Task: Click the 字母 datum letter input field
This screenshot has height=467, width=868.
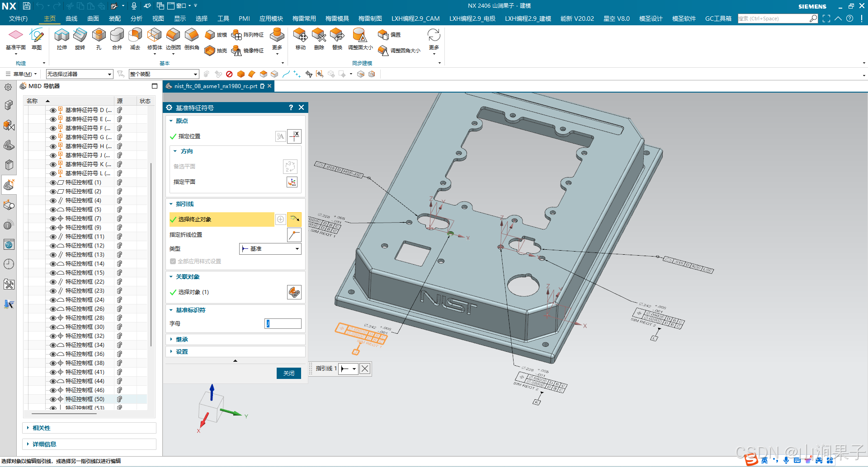Action: coord(283,323)
